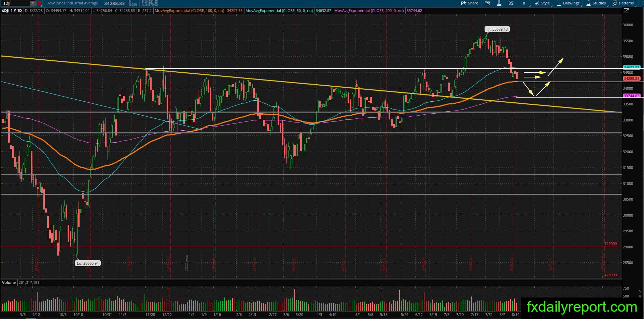Click the $29000 price level label

611,244
